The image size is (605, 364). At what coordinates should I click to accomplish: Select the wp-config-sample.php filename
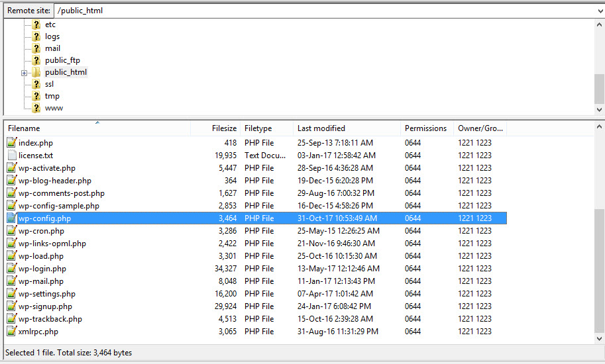(x=59, y=206)
